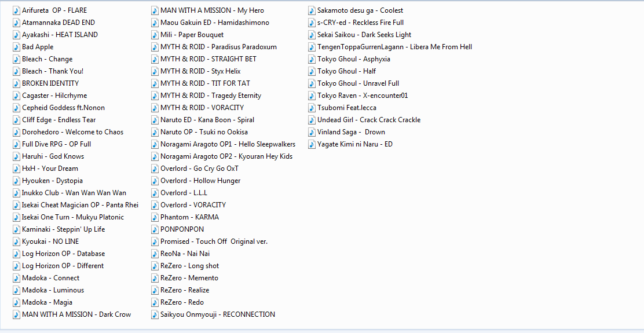
Task: Select Undead Girl - Crack Crack Crackle
Action: (x=369, y=120)
